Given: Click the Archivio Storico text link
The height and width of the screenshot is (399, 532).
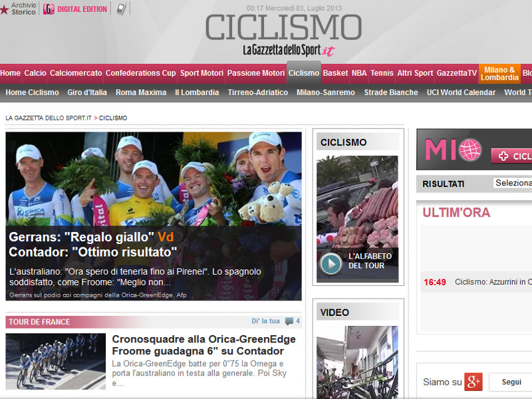Looking at the screenshot, I should point(24,9).
